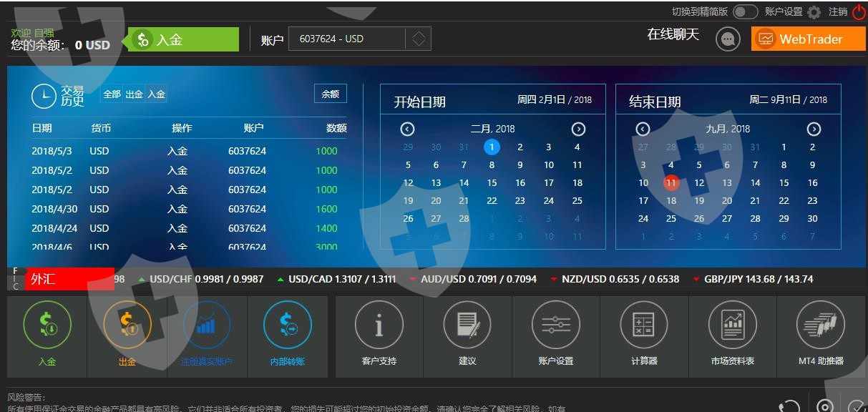Open the MT4 助推器 tile
Viewport: 868px width, 412px height.
click(821, 336)
